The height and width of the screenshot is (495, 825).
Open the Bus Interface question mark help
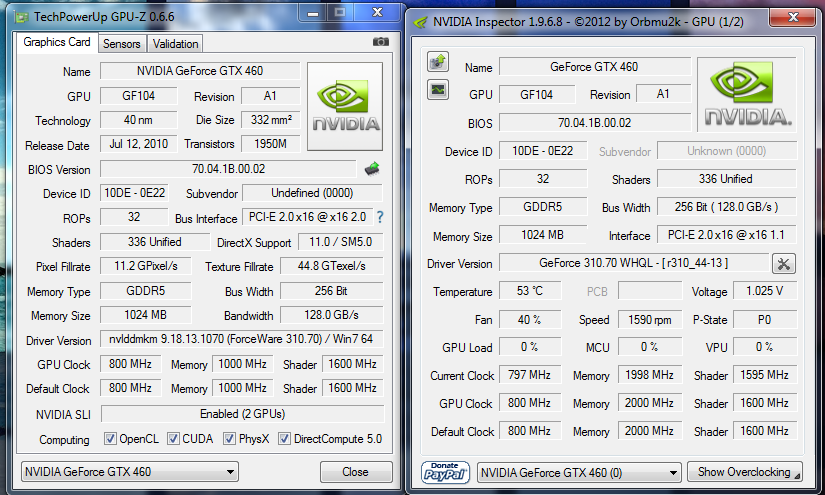point(380,217)
